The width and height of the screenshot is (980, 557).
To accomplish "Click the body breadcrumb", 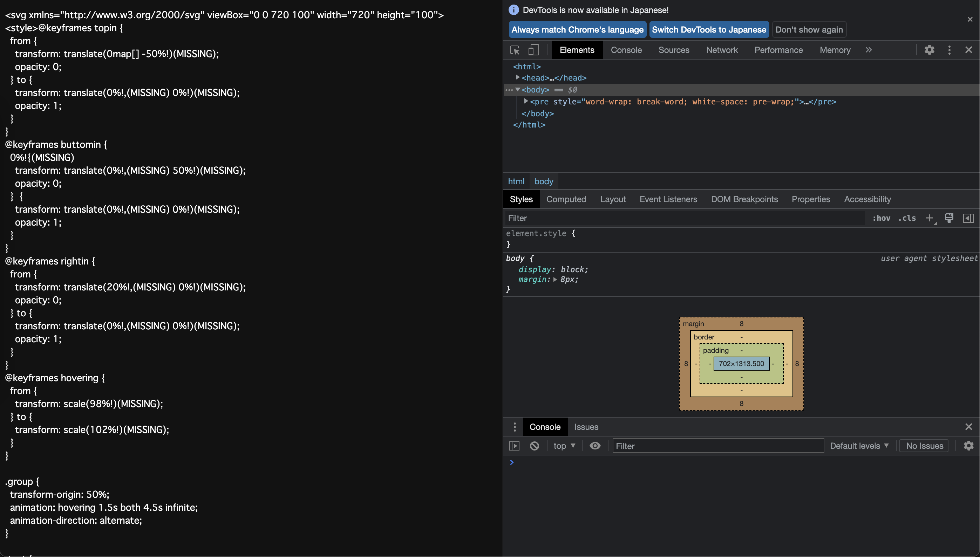I will tap(543, 181).
